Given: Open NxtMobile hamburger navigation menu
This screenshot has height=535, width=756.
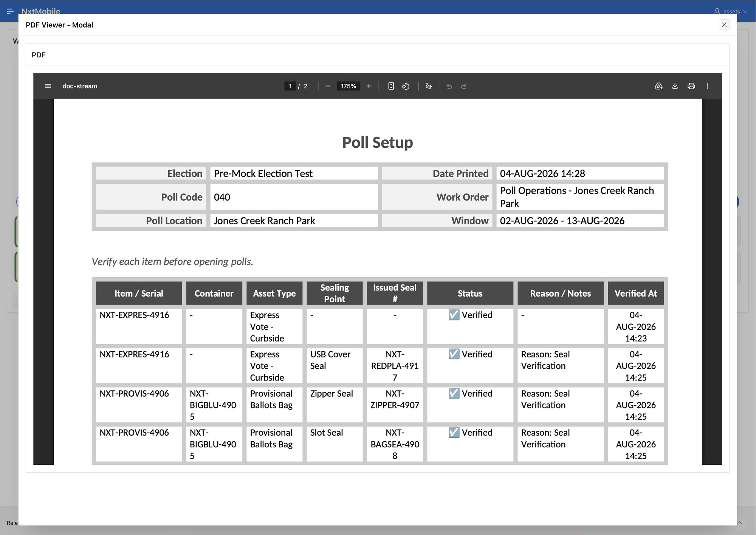Looking at the screenshot, I should (x=10, y=11).
